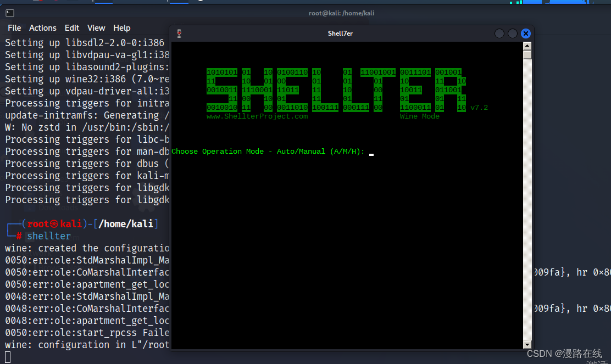
Task: Click the /home/kali path in prompt
Action: (x=126, y=224)
